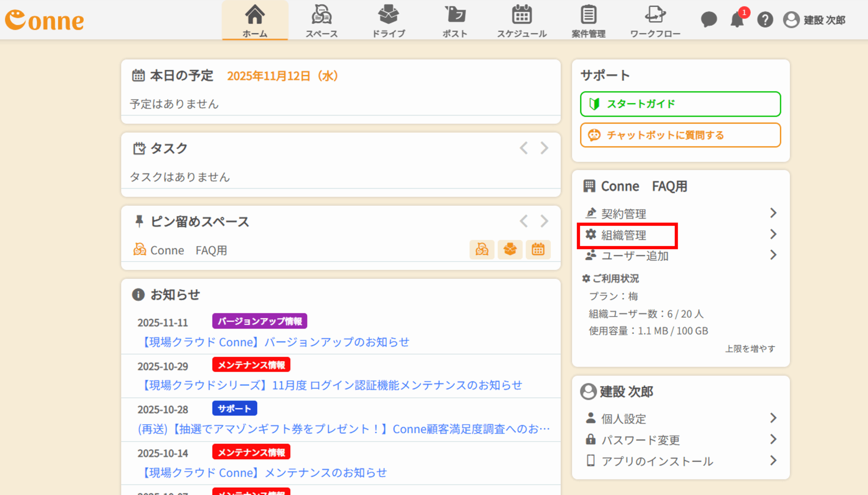Open pinned space drive box icon
The width and height of the screenshot is (868, 495).
click(x=510, y=250)
